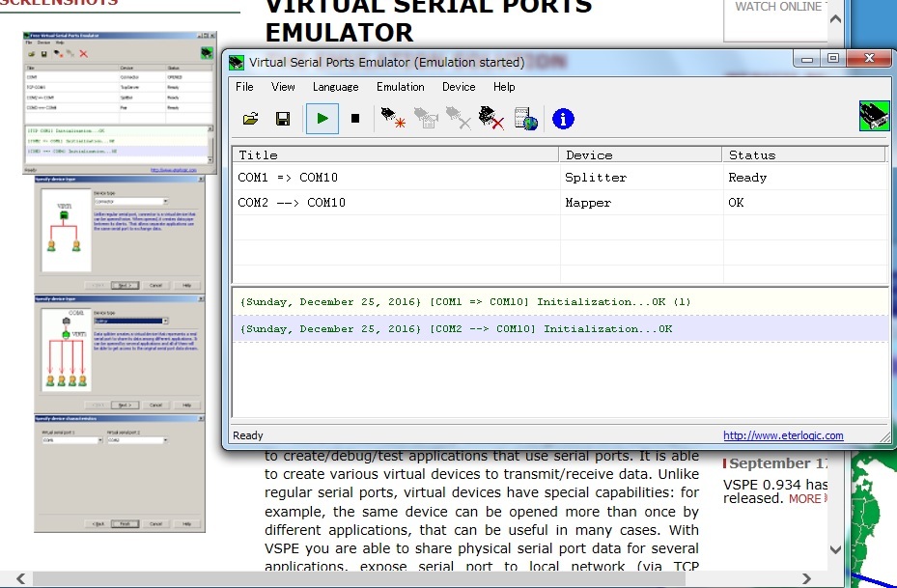Click the Save configuration floppy icon
Viewport: 897px width, 588px height.
tap(283, 119)
